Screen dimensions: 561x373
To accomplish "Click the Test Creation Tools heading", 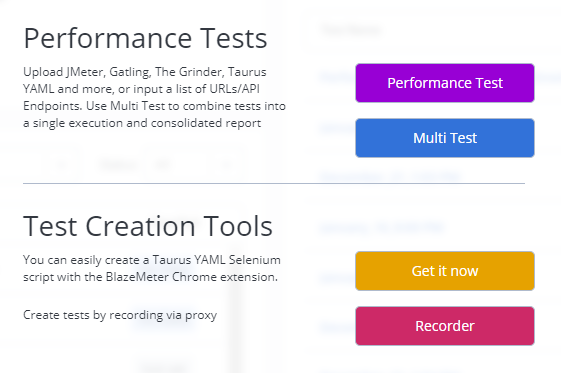I will (148, 226).
